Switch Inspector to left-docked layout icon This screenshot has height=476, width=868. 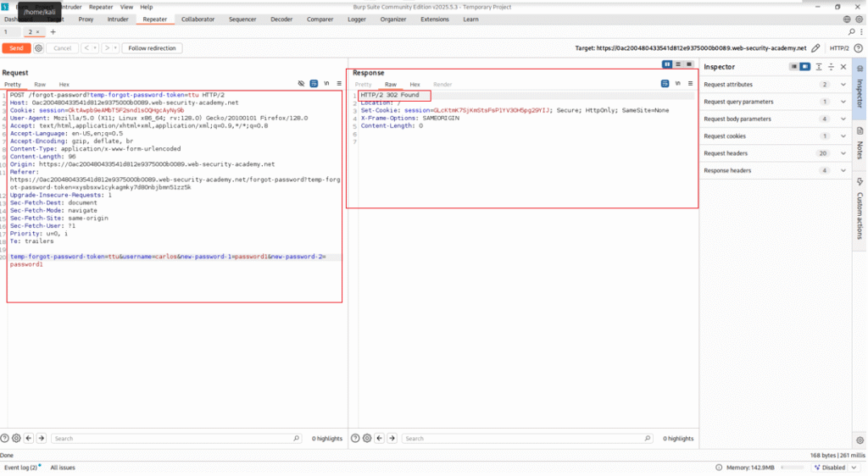[x=793, y=67]
